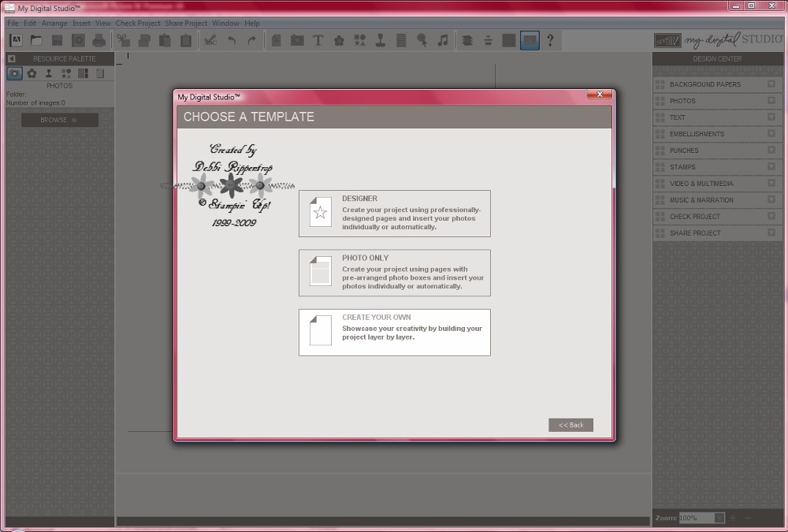Select flower Embellishments icon in Resource Palette

click(x=32, y=73)
